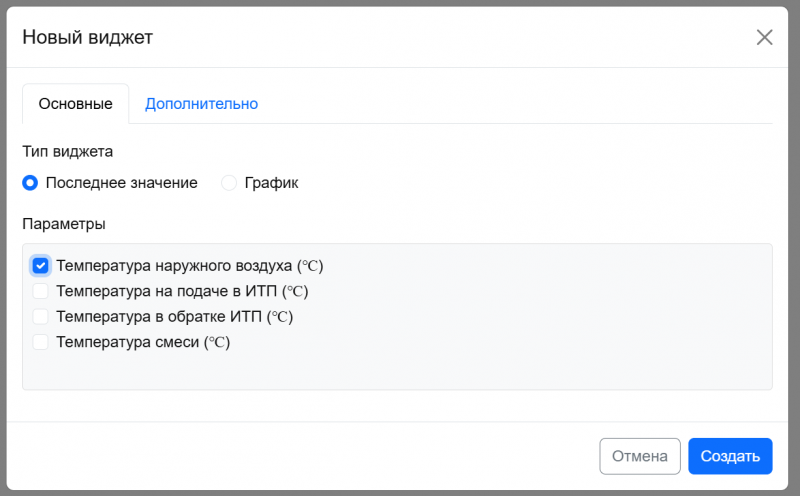The width and height of the screenshot is (800, 496).
Task: Uncheck the Температура наружного воздуха checkbox
Action: point(41,266)
